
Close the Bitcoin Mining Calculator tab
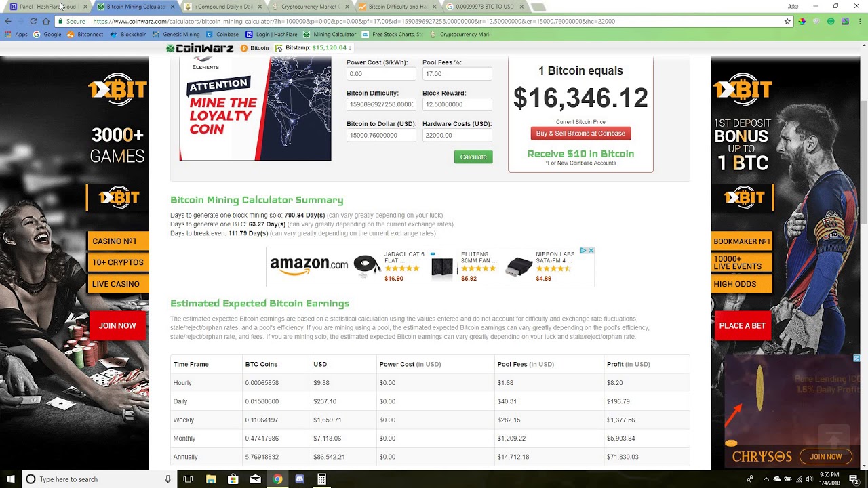point(172,7)
